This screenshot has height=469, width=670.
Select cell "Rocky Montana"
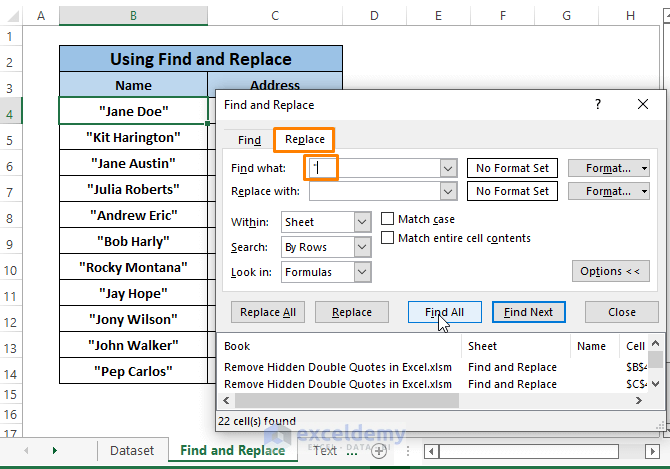133,268
